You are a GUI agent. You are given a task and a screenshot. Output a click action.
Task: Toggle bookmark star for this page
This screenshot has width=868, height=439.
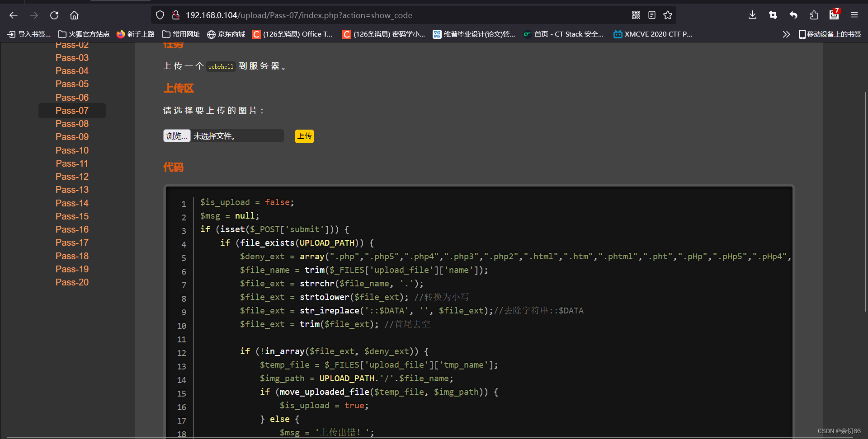pos(668,15)
